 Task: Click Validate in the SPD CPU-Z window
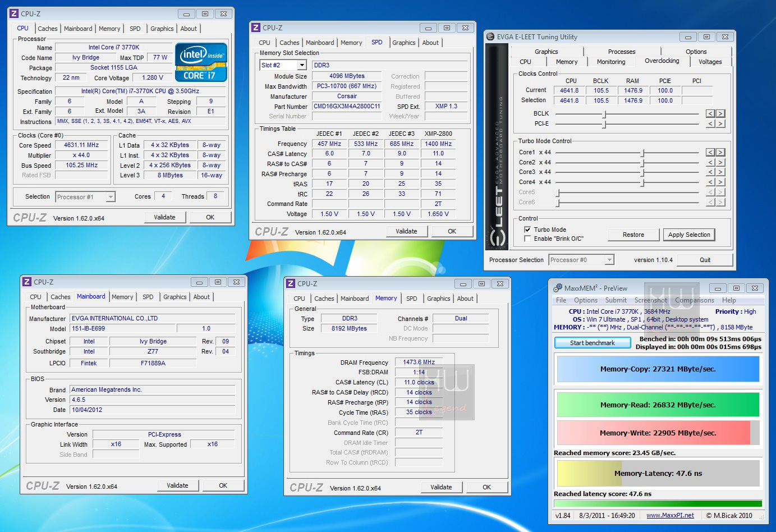point(406,231)
